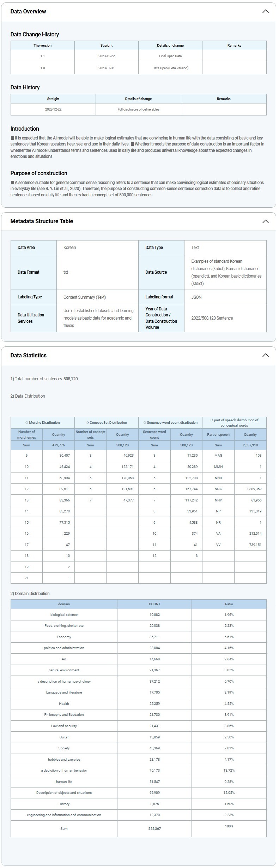
Task: Click the biological science domain row
Action: pyautogui.click(x=64, y=615)
